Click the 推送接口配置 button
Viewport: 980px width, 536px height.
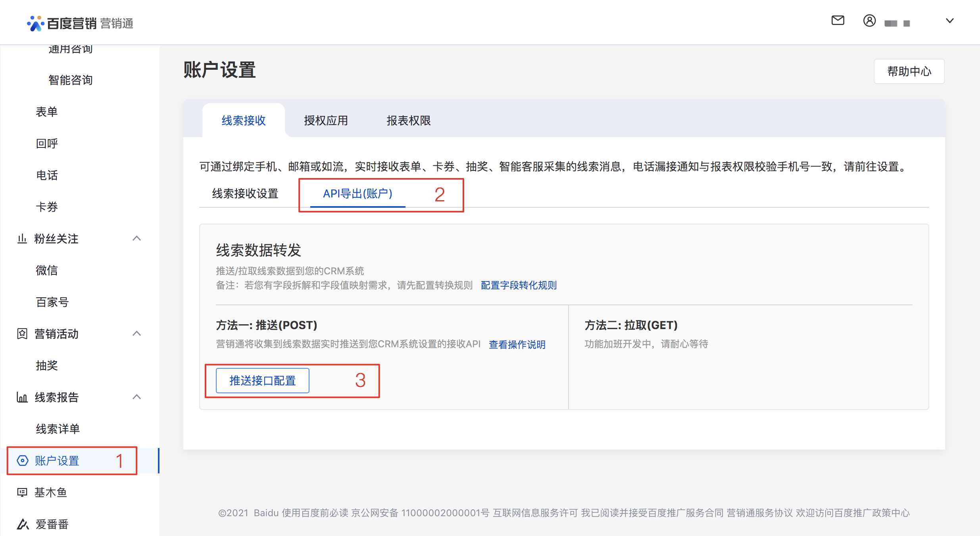pos(262,380)
